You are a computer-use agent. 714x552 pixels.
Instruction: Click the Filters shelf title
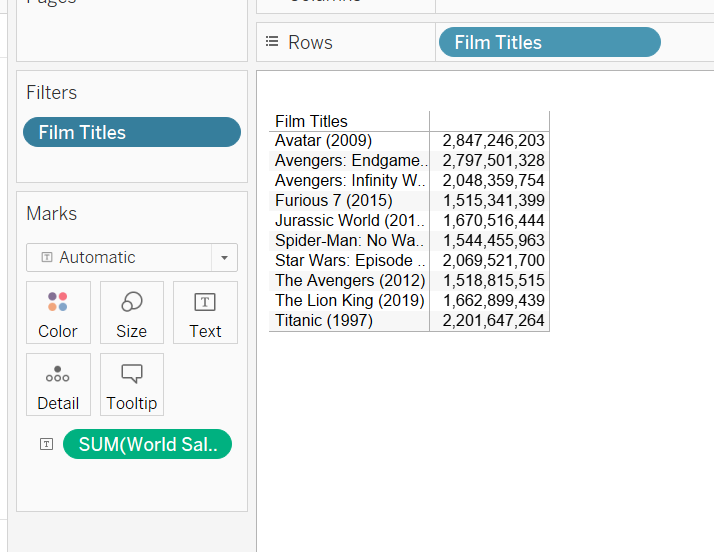point(51,92)
